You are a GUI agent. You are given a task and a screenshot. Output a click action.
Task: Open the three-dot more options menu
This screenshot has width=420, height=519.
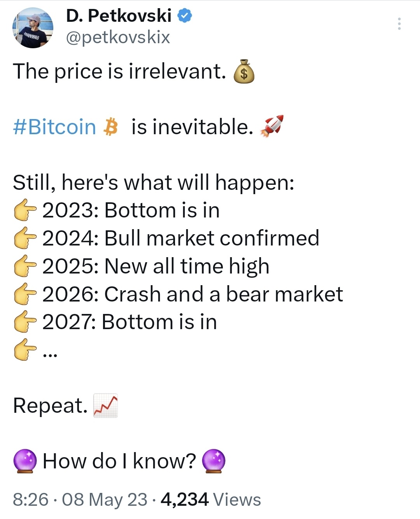pyautogui.click(x=399, y=24)
